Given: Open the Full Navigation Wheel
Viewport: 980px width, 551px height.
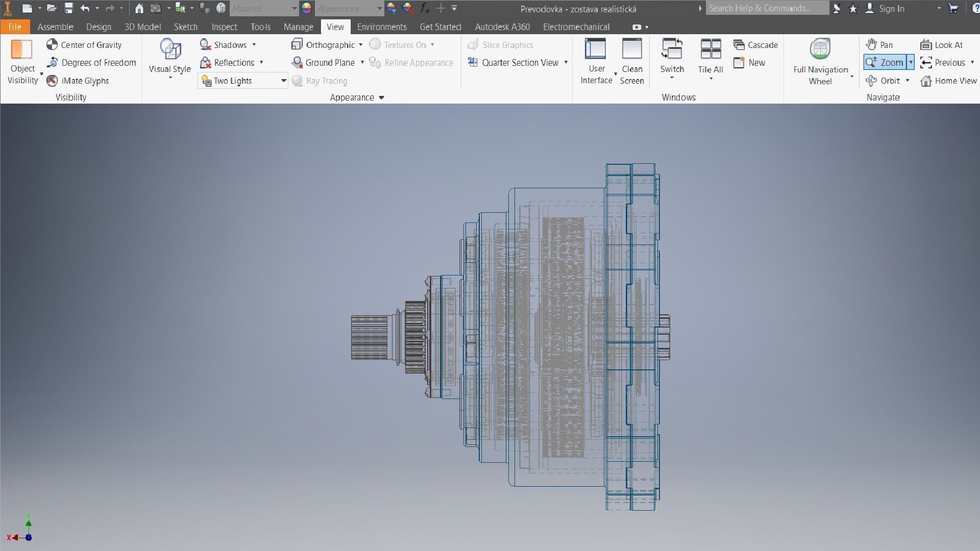Looking at the screenshot, I should [x=820, y=62].
